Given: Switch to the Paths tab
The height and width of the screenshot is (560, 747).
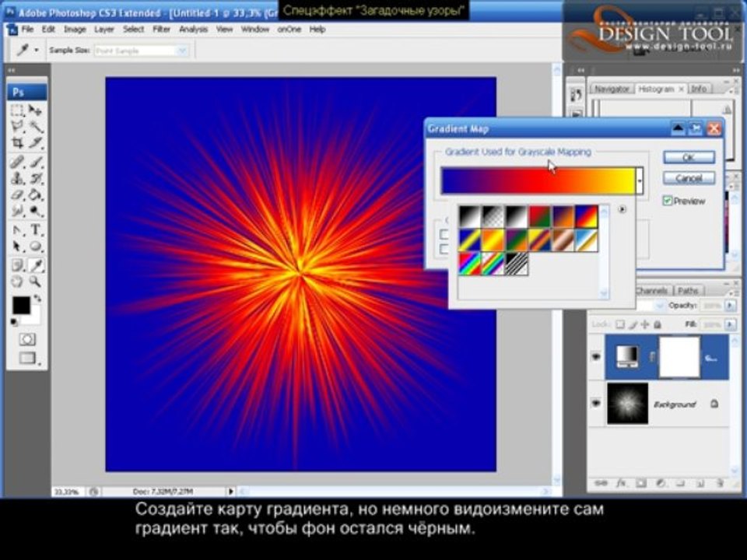Looking at the screenshot, I should click(688, 290).
